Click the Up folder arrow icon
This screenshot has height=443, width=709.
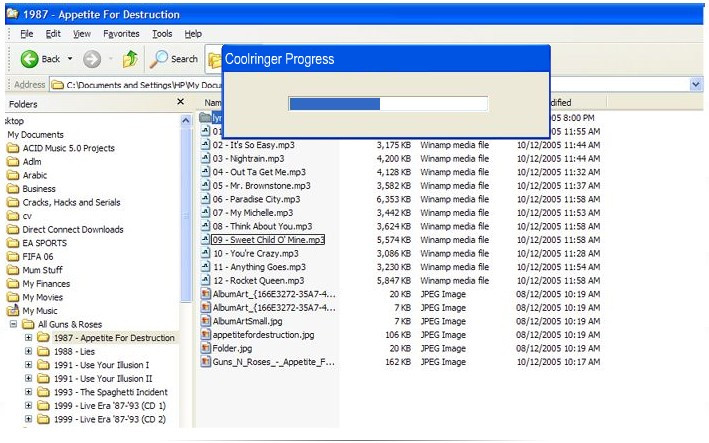tap(130, 59)
